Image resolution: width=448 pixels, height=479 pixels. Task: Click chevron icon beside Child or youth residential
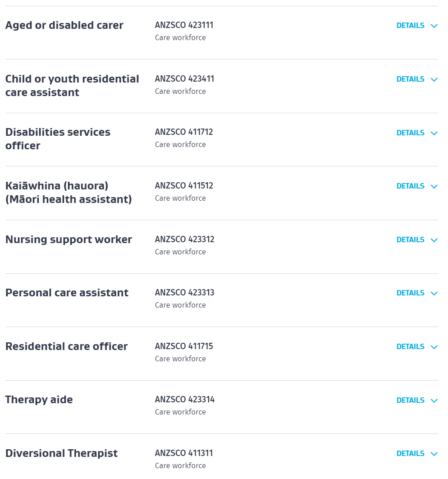[434, 80]
